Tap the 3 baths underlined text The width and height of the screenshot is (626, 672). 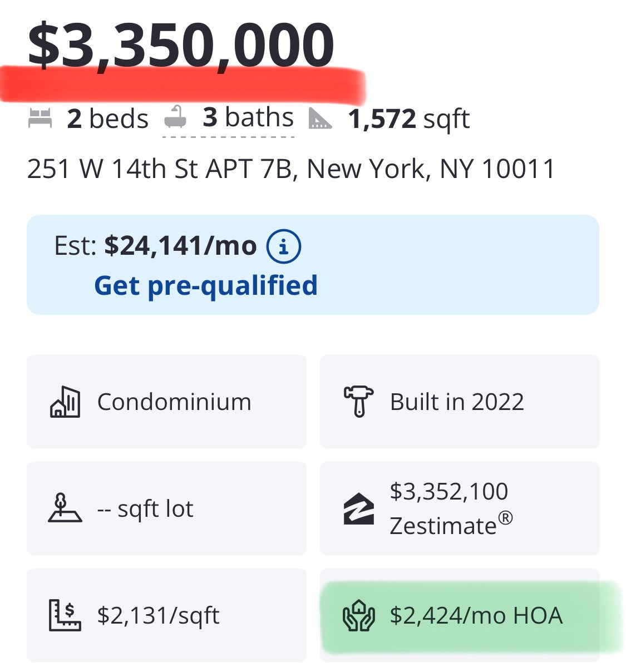248,118
